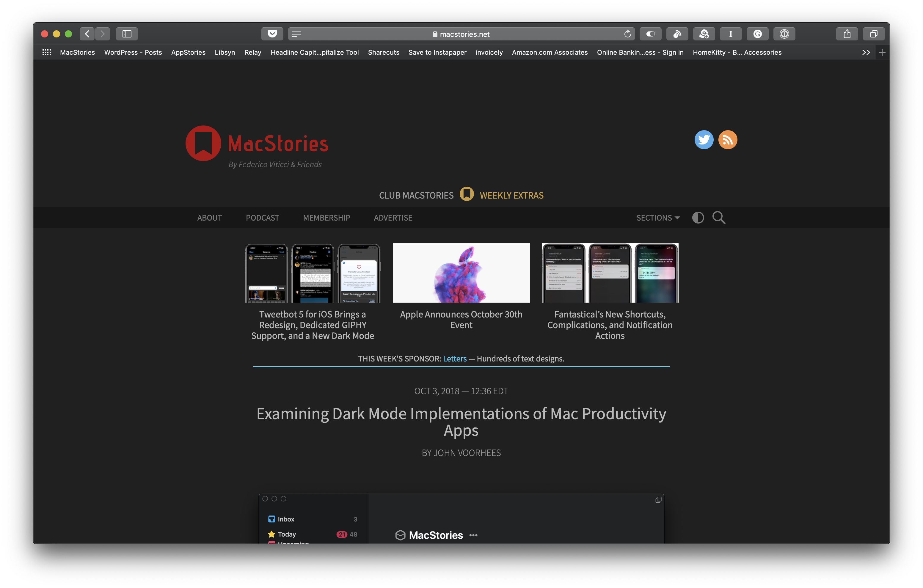The width and height of the screenshot is (923, 588).
Task: Save the page to Pocket
Action: tap(272, 34)
